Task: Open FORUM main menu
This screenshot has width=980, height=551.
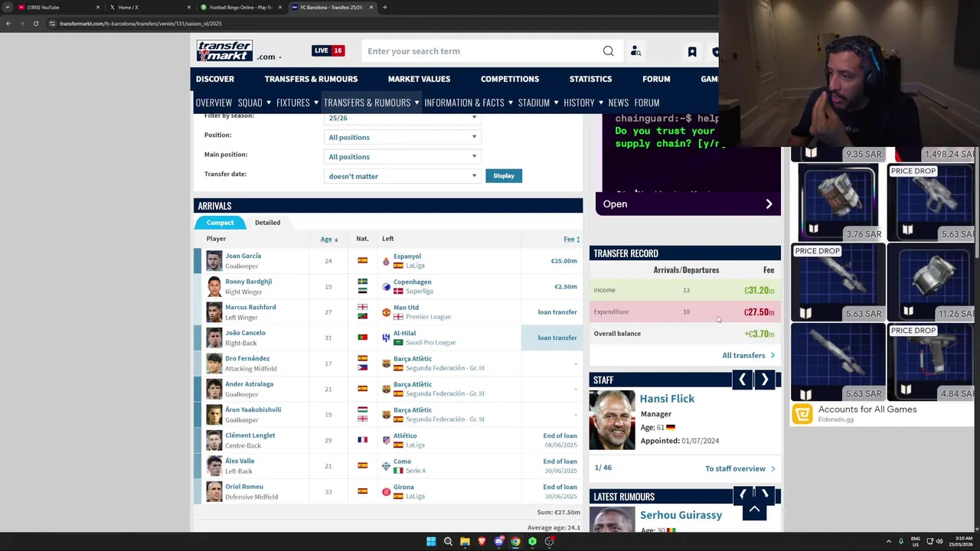Action: 656,79
